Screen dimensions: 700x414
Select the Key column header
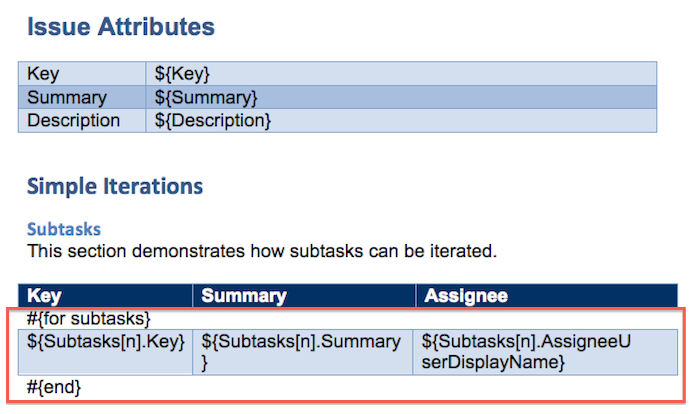pos(105,296)
